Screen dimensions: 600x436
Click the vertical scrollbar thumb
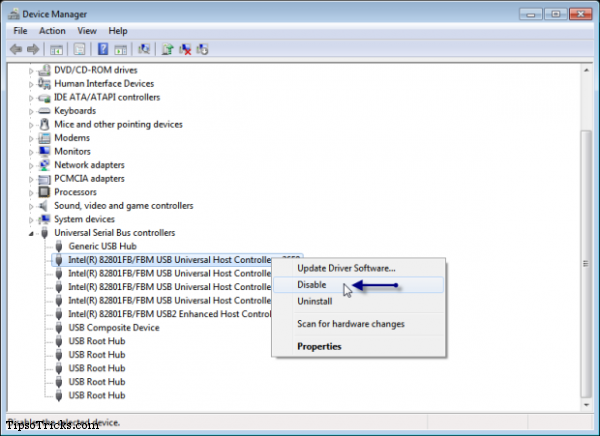(x=586, y=264)
